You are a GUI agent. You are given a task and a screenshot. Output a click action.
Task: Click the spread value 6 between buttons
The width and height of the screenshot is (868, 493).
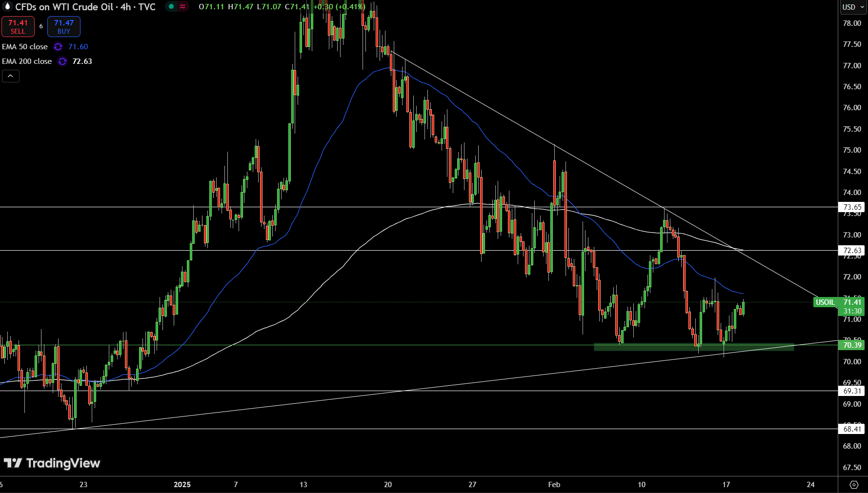point(41,26)
